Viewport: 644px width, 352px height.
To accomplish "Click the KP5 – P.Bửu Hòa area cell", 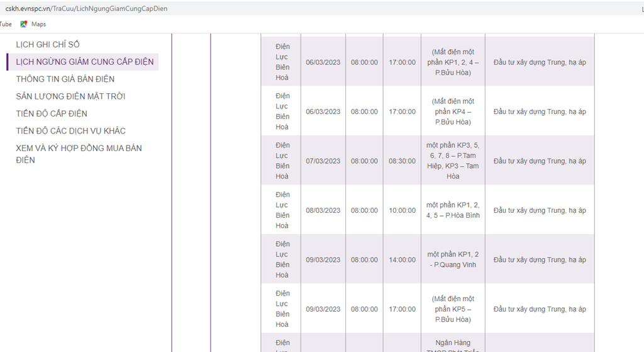I will (453, 309).
